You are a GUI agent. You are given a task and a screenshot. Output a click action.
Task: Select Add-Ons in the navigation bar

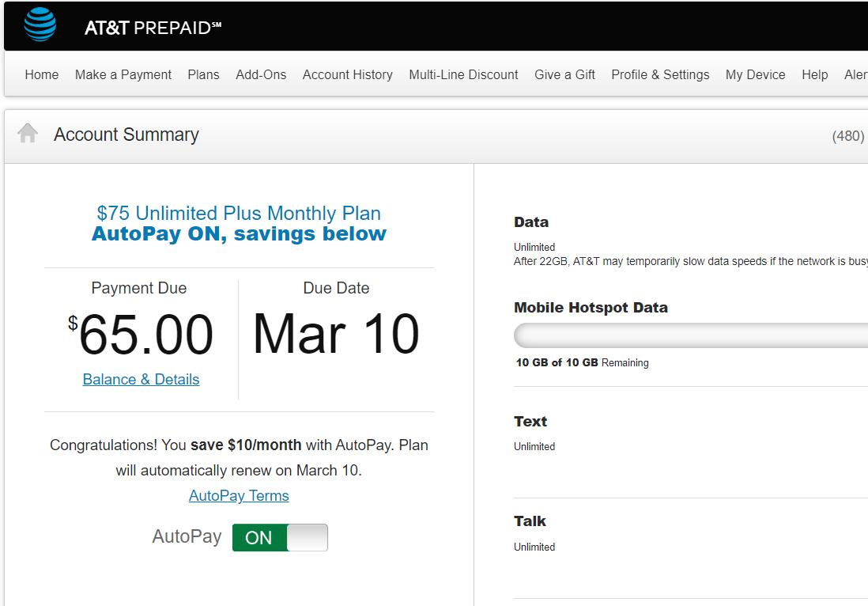click(x=261, y=75)
